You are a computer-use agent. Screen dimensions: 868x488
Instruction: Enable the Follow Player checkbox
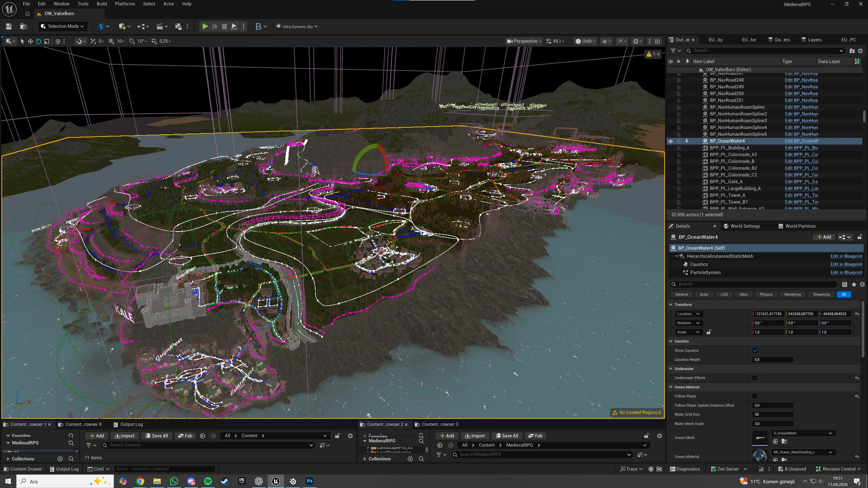pyautogui.click(x=755, y=396)
